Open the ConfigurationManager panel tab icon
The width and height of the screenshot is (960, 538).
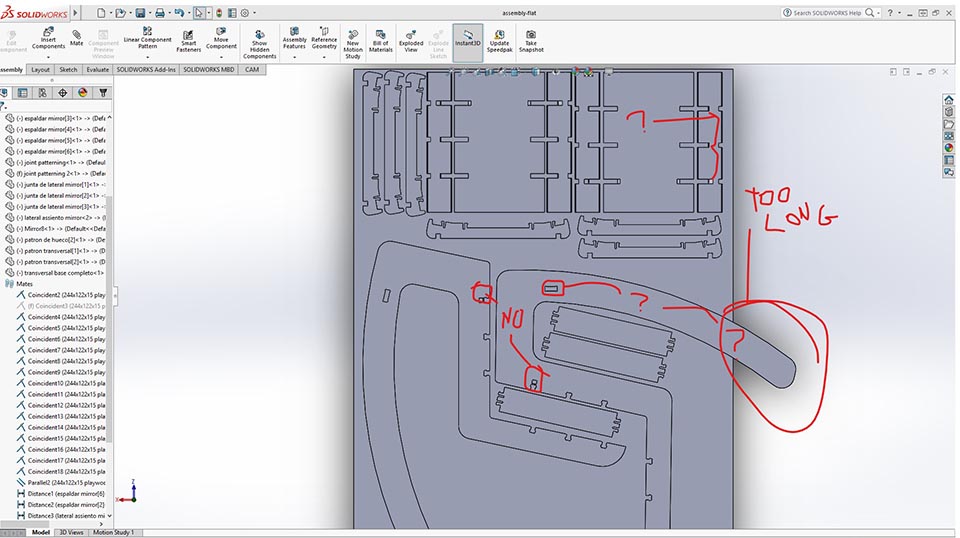click(42, 93)
